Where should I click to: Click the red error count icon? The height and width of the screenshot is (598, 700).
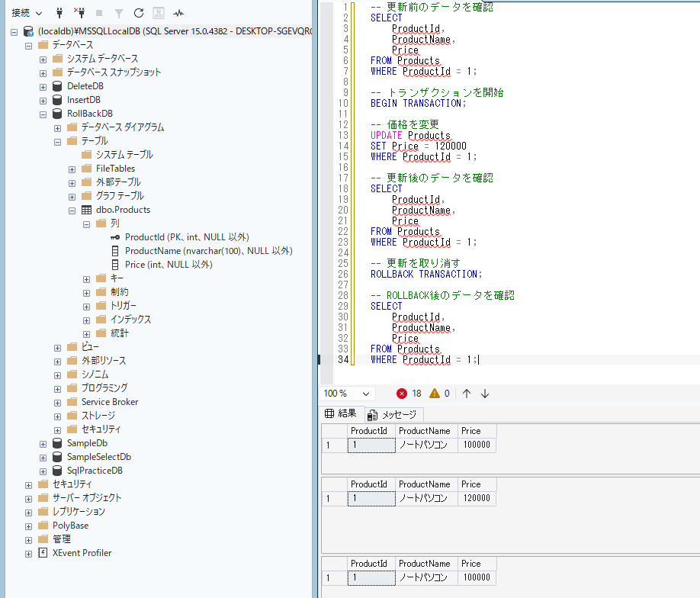coord(401,394)
